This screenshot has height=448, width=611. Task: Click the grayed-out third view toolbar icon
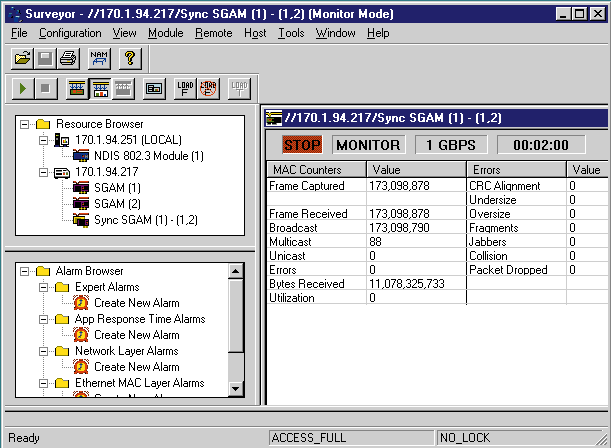[x=123, y=88]
